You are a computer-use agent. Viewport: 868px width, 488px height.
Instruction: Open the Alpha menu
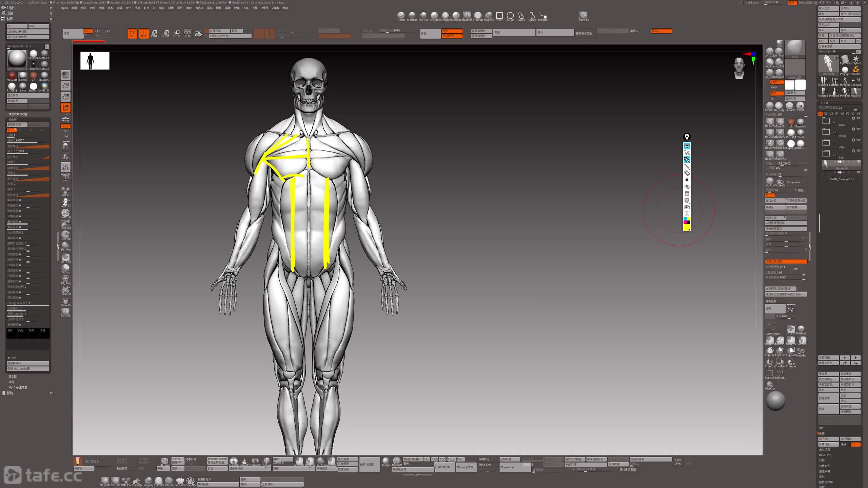(64, 8)
